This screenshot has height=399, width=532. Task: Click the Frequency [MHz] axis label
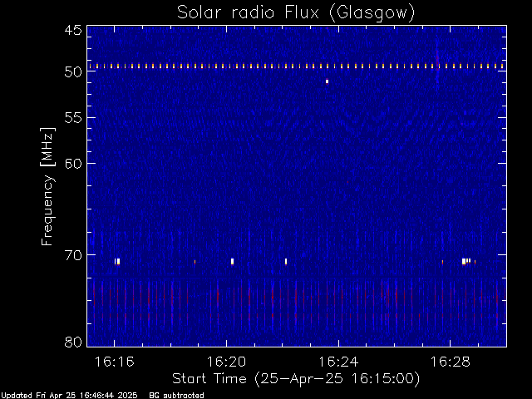[x=47, y=186]
